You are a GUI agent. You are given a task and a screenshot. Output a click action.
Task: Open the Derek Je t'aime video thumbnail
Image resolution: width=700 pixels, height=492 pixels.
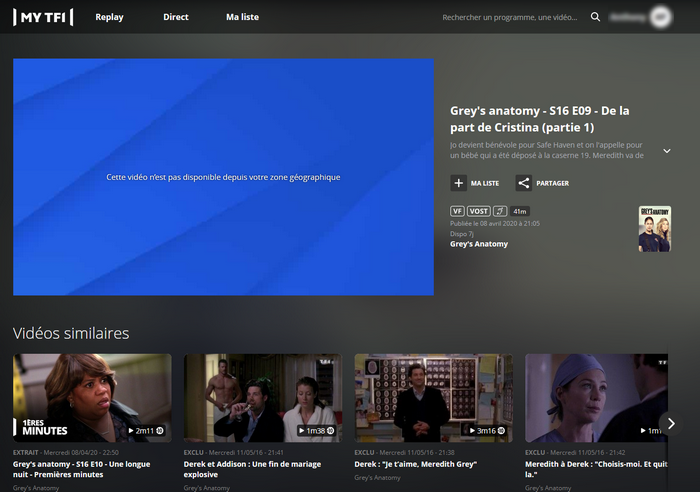(433, 398)
